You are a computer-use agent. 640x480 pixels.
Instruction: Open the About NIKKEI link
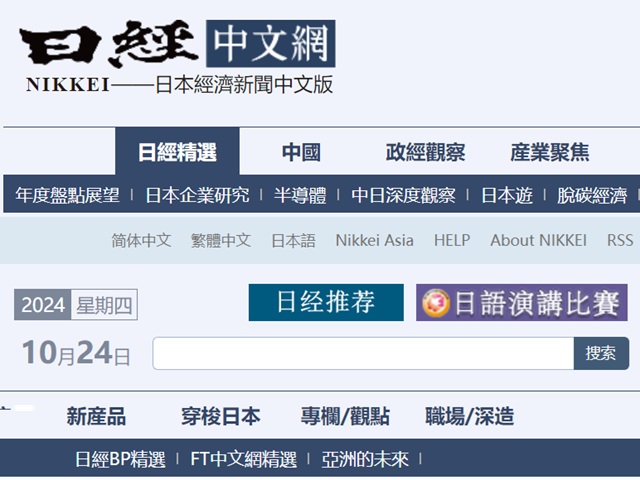(x=538, y=240)
